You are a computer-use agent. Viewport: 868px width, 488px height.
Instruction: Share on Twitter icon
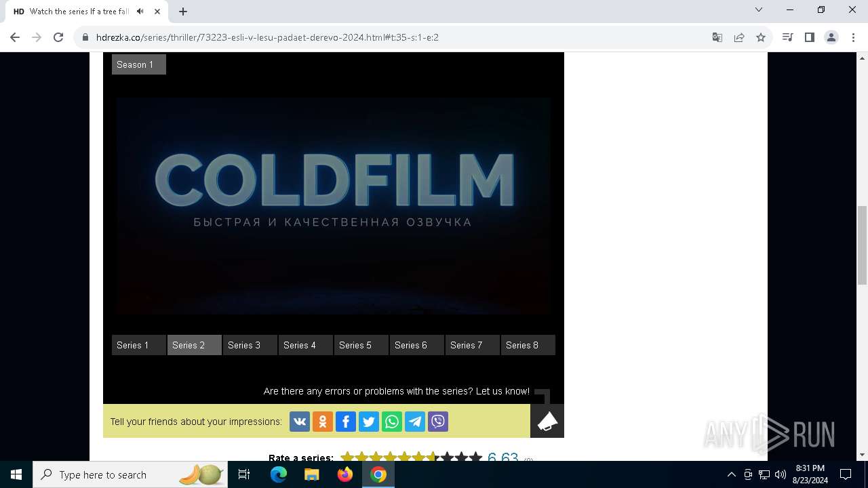tap(369, 422)
